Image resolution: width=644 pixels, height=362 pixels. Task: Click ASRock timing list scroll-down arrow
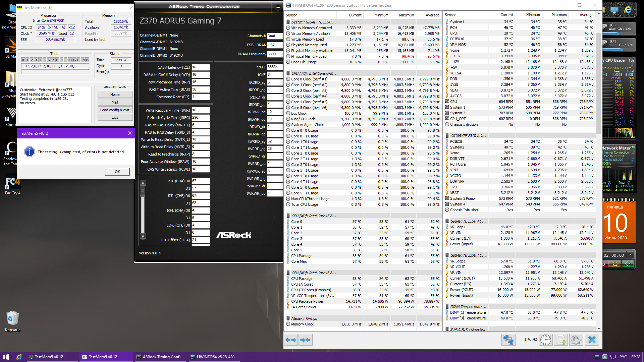(143, 237)
